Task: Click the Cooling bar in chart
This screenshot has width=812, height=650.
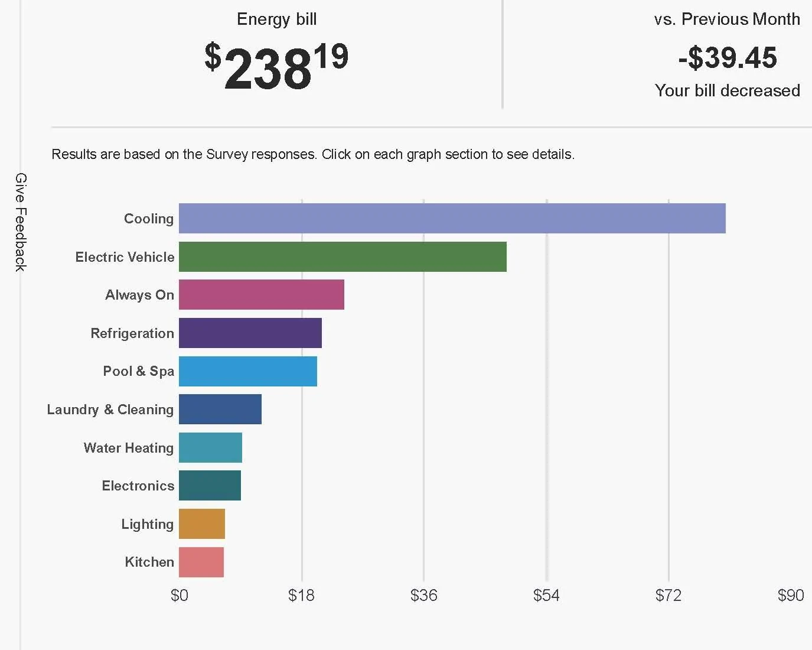Action: 452,219
